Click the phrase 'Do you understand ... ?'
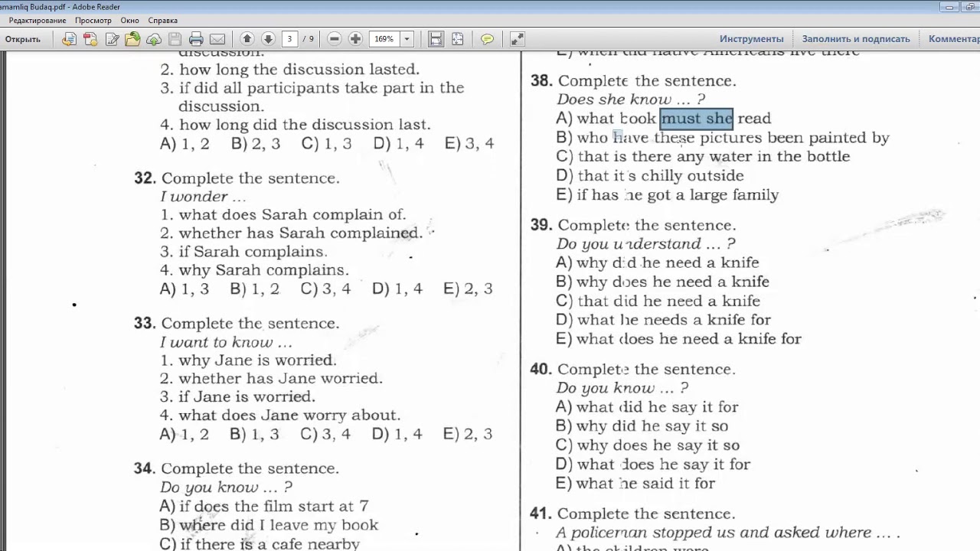980x551 pixels. (645, 244)
